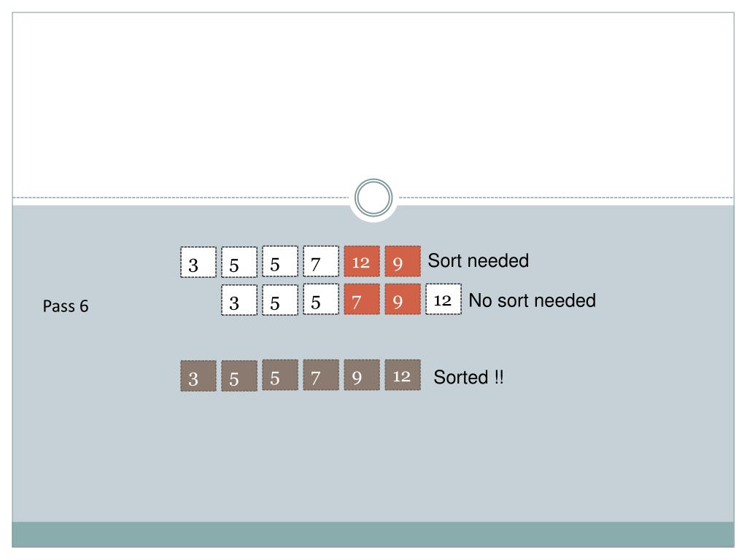The image size is (747, 560).
Task: Select the white 7 box in first row
Action: tap(321, 261)
